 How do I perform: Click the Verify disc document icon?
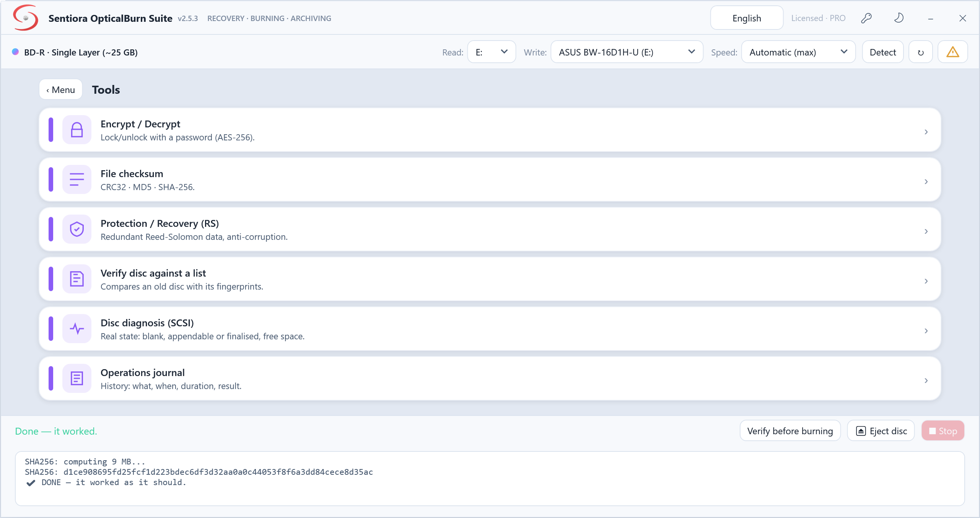coord(77,279)
